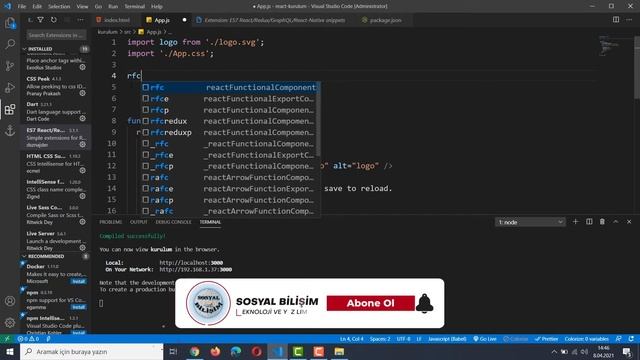Install the Docker extension

78,281
